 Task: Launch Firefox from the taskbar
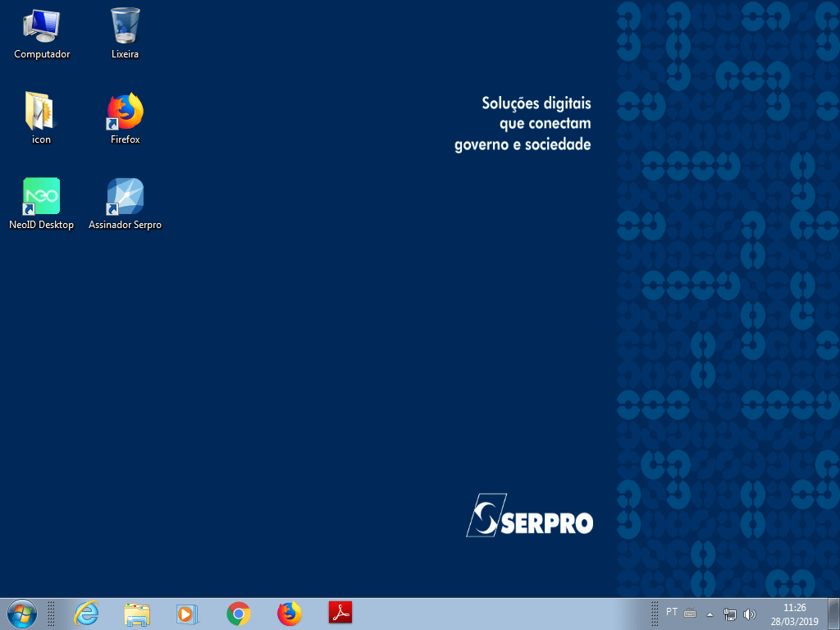(290, 614)
